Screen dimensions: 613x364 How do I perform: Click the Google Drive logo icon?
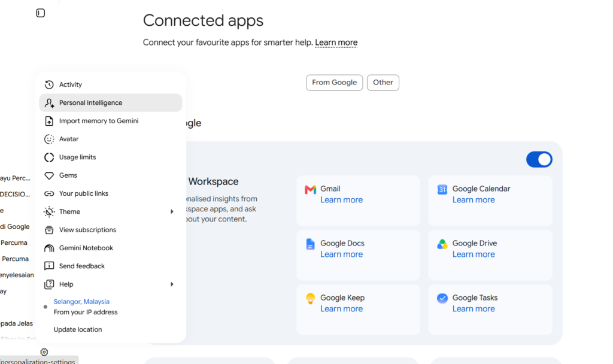point(442,244)
